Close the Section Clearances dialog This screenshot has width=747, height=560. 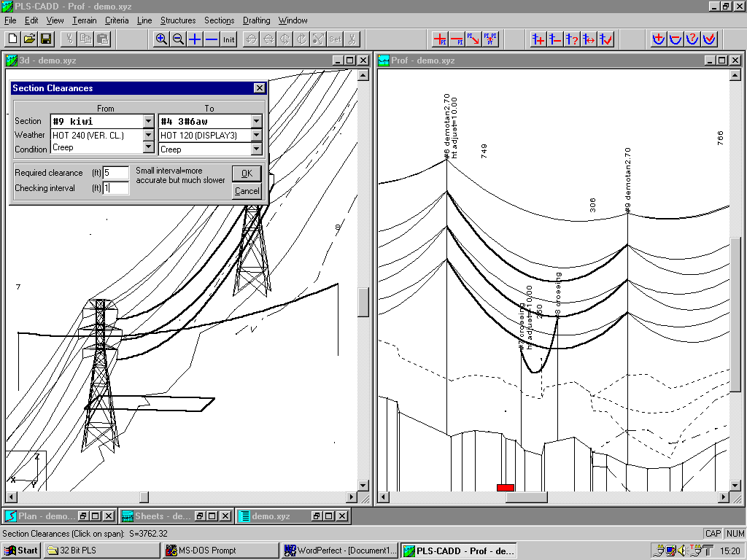pos(259,88)
